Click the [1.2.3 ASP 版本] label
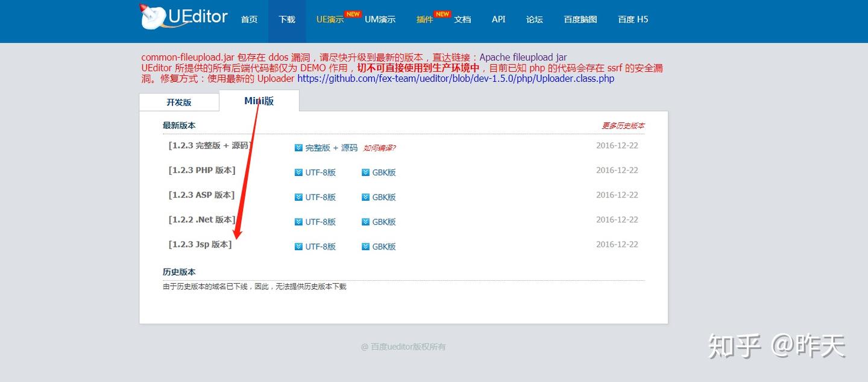Image resolution: width=868 pixels, height=382 pixels. pyautogui.click(x=201, y=195)
